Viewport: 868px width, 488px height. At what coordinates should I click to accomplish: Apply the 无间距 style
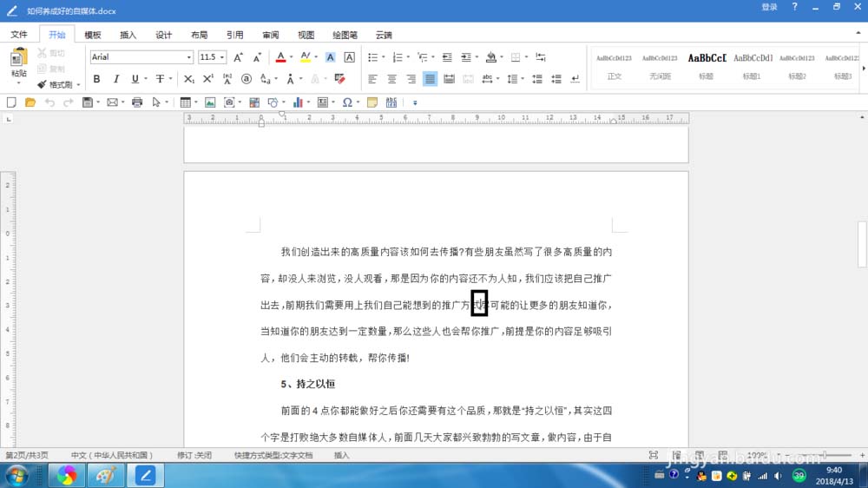point(660,66)
